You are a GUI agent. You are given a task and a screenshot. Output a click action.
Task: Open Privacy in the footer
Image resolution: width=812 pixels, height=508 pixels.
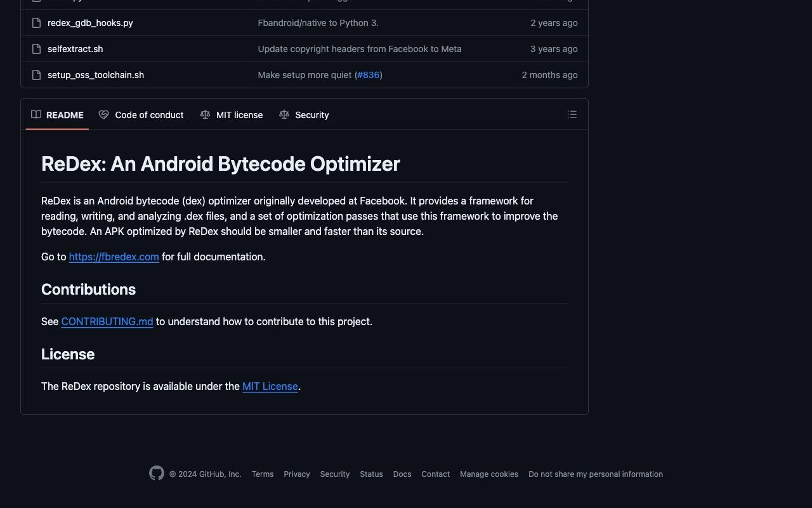tap(297, 474)
